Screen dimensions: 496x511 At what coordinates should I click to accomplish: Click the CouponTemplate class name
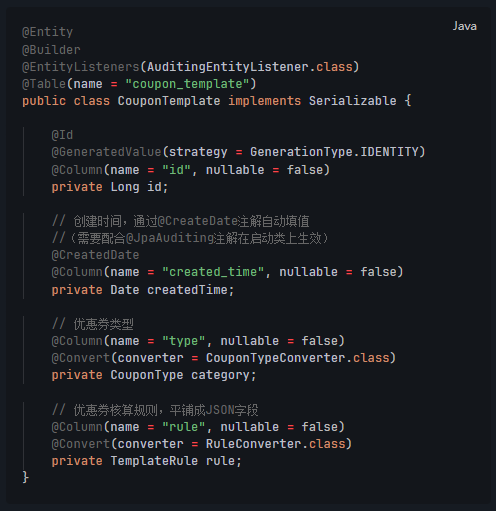pyautogui.click(x=169, y=101)
